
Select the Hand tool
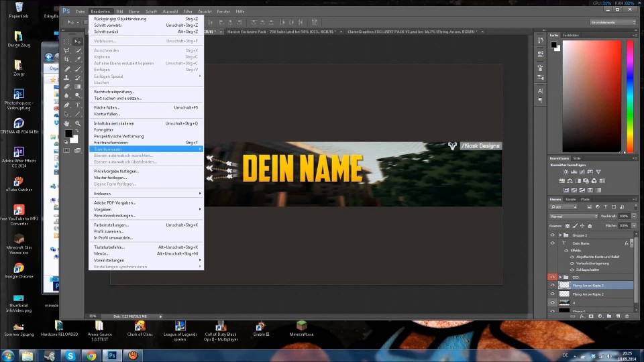tap(66, 123)
